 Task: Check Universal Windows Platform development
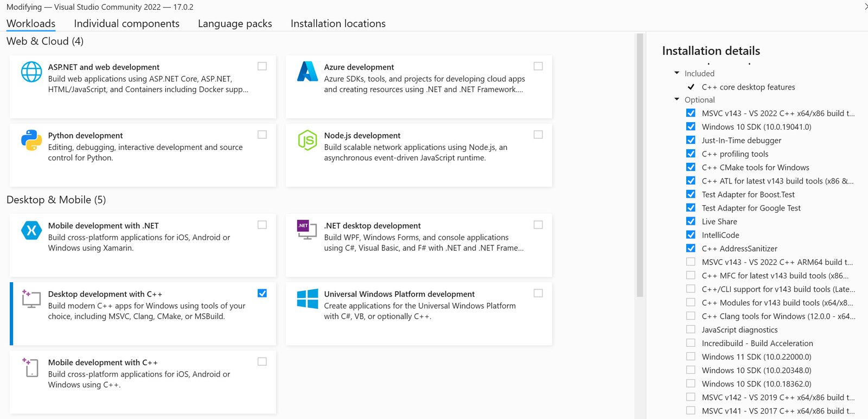click(538, 293)
